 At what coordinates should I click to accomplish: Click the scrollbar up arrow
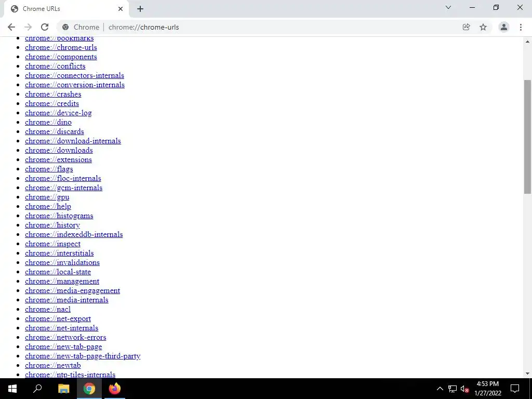[528, 42]
